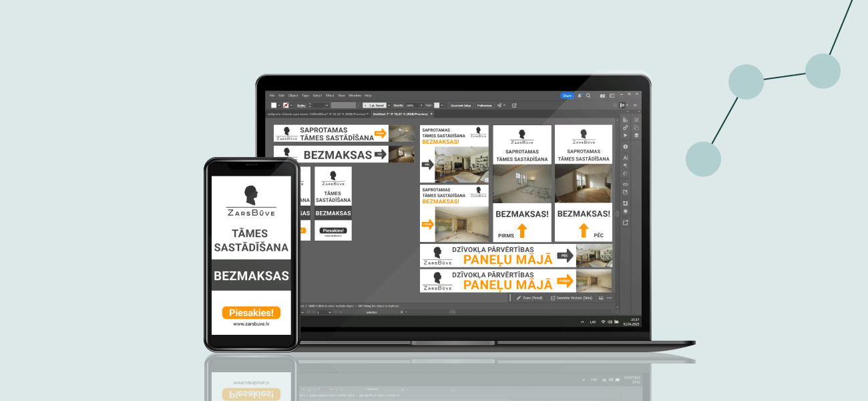Click the Preferences button
This screenshot has width=868, height=401.
[x=484, y=105]
